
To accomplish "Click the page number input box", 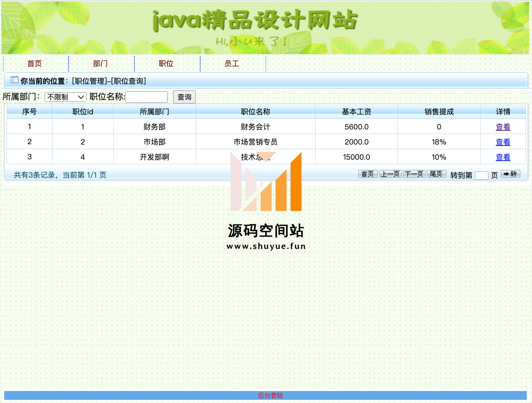I will [481, 175].
